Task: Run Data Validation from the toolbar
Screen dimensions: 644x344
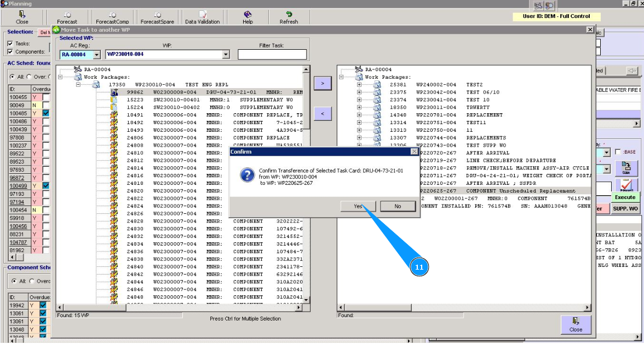Action: 202,18
